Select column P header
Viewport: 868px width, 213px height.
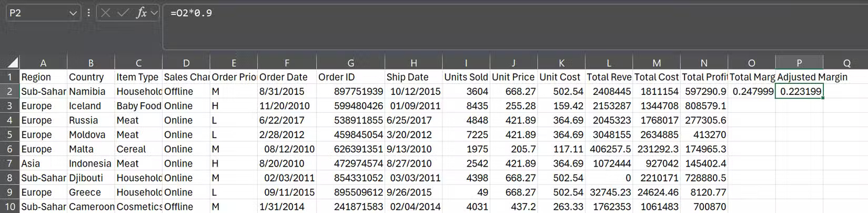(799, 63)
